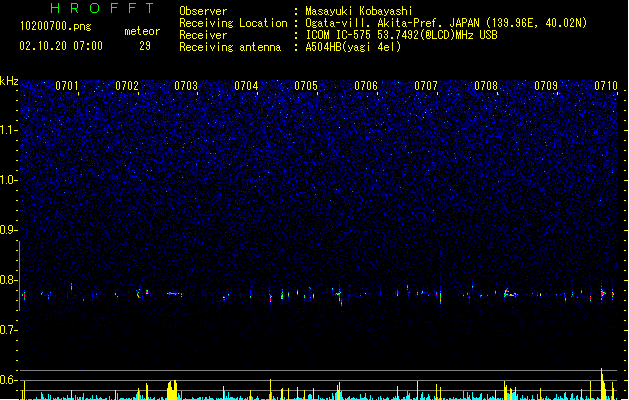Image resolution: width=629 pixels, height=400 pixels.
Task: Click the Receiver field label
Action: click(203, 35)
